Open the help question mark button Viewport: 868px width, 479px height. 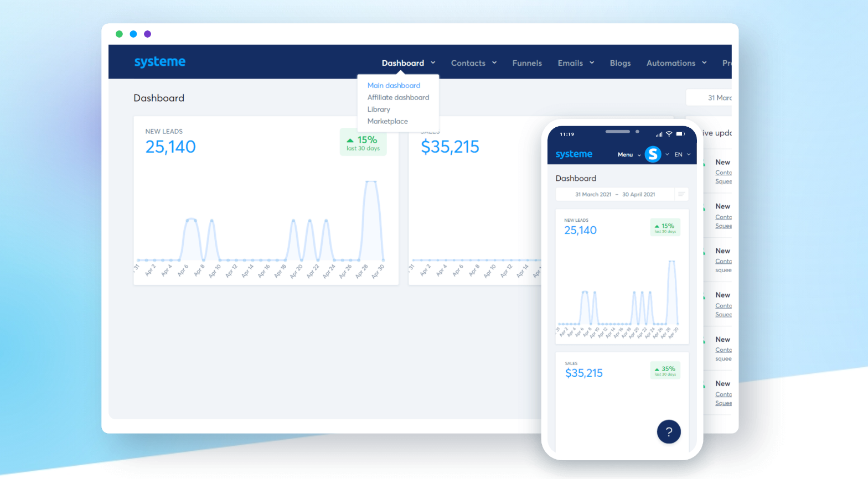pyautogui.click(x=669, y=432)
